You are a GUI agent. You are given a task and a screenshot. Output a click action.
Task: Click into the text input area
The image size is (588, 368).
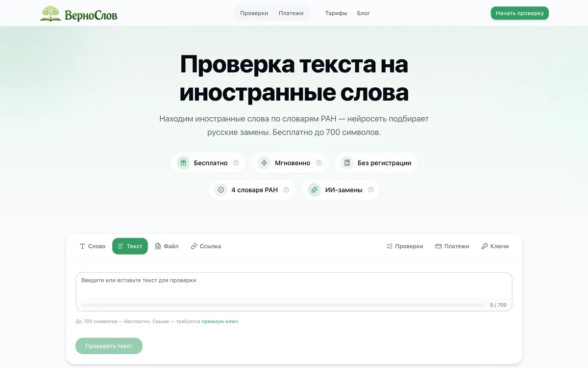pyautogui.click(x=294, y=286)
